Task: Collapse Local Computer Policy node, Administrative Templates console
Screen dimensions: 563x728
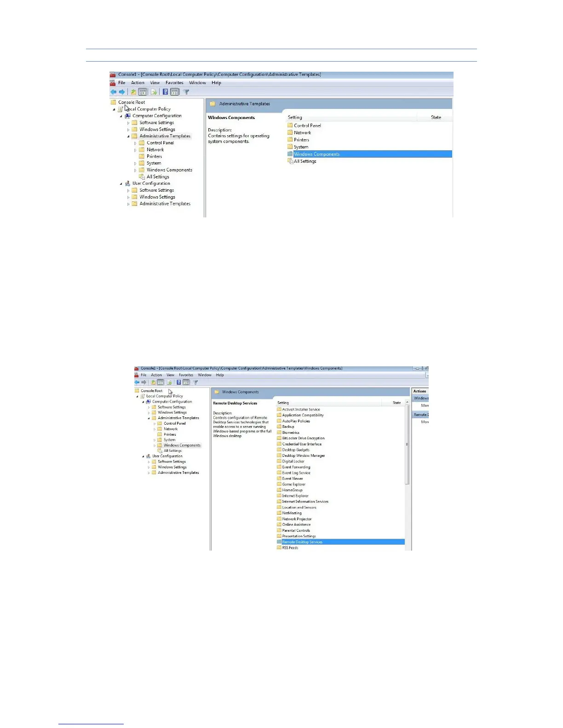Action: (x=114, y=109)
